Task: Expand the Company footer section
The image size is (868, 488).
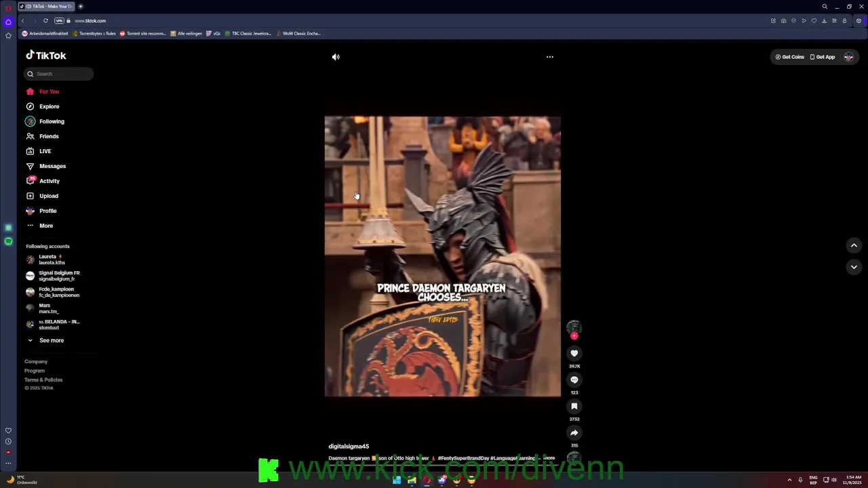Action: coord(36,362)
